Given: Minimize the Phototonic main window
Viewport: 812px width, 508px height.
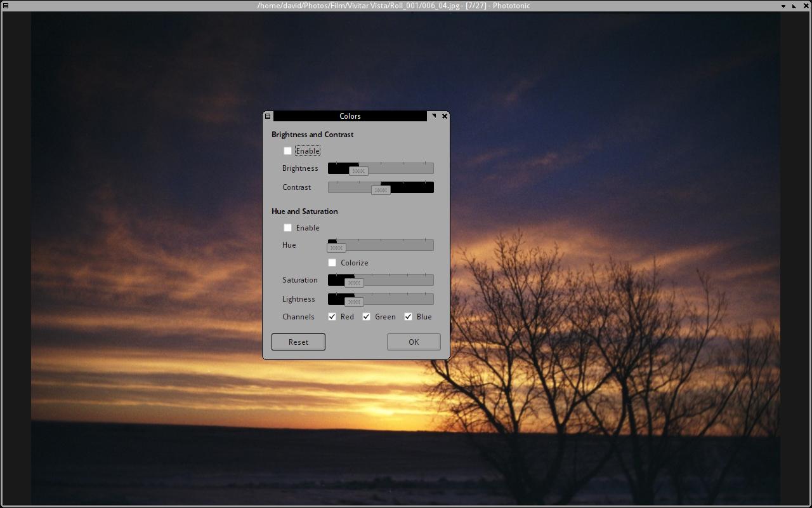Looking at the screenshot, I should [785, 6].
